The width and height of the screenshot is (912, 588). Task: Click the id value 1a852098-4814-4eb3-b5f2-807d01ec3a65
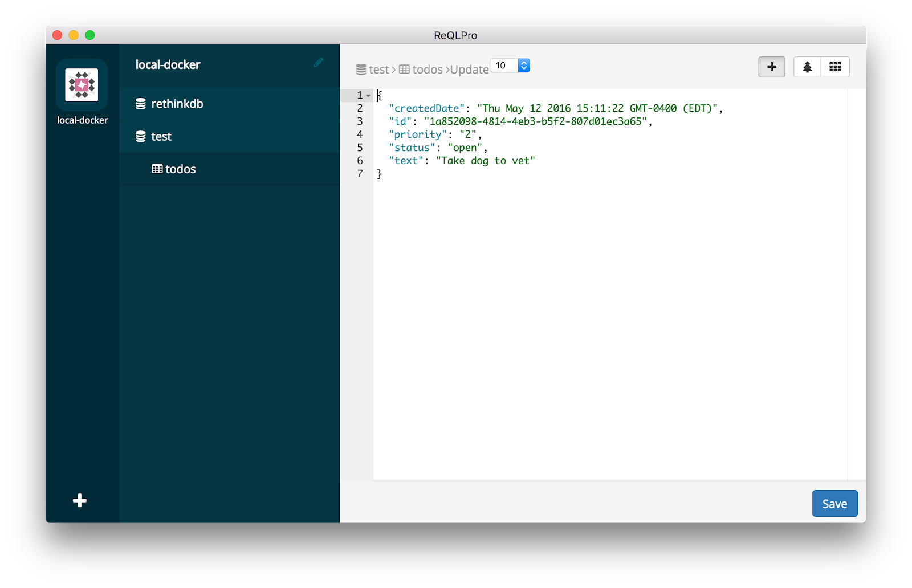[x=536, y=121]
